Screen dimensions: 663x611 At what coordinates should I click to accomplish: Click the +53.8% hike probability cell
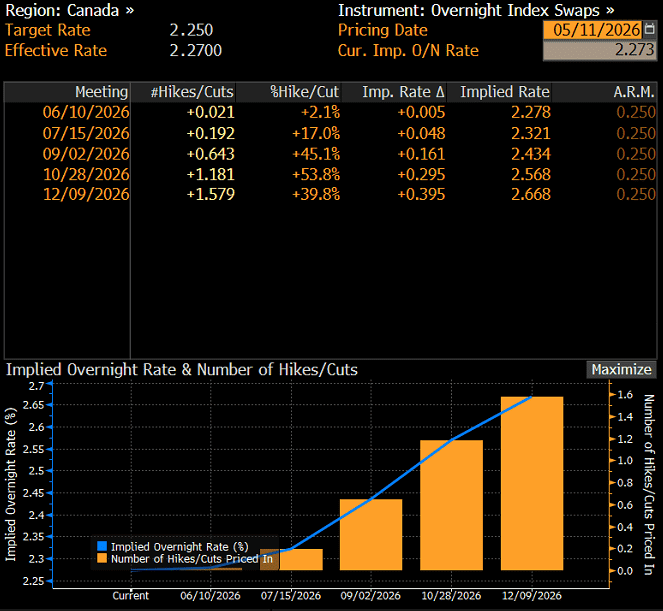coord(316,174)
